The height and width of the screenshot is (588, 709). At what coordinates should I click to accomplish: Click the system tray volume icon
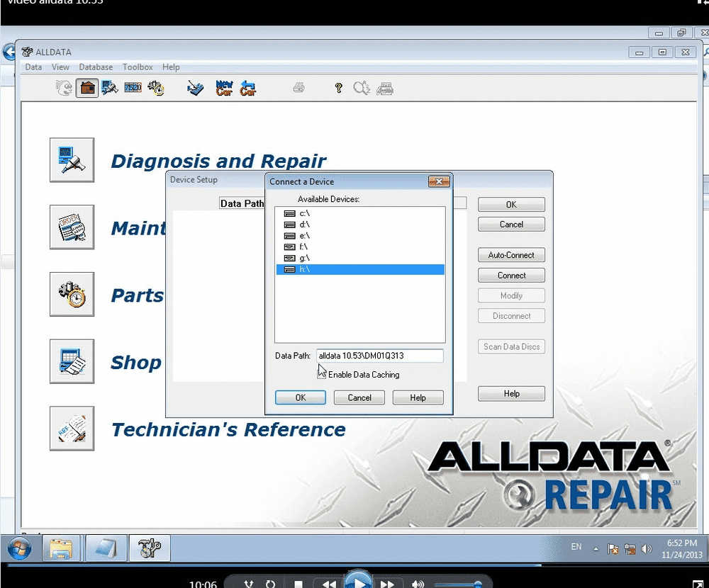(647, 548)
